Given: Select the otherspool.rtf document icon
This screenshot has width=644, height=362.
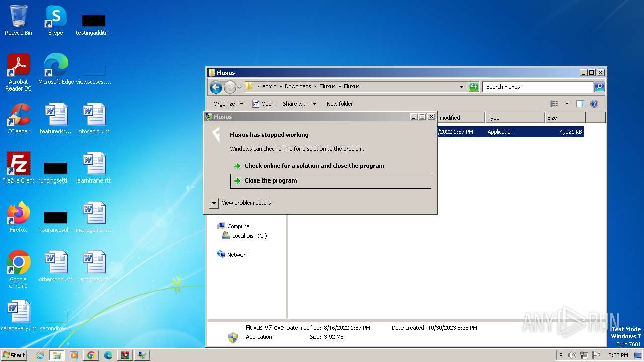Looking at the screenshot, I should tap(56, 262).
